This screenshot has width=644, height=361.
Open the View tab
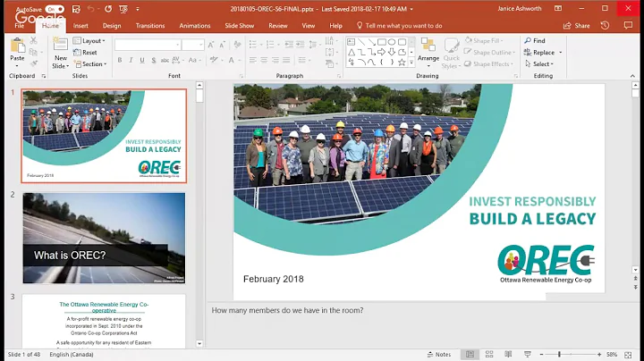point(309,25)
